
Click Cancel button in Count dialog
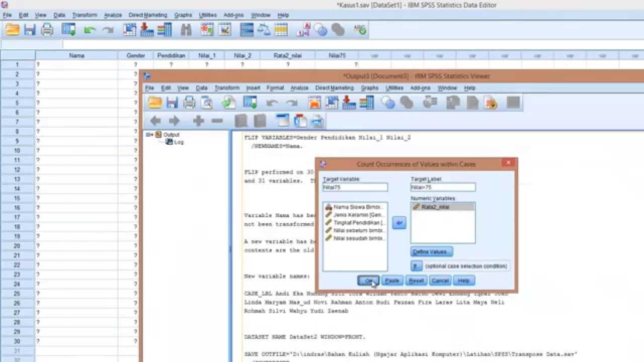point(440,281)
